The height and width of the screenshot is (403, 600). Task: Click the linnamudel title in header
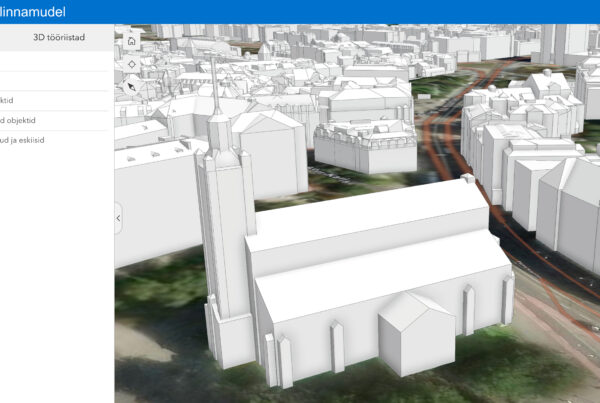35,11
